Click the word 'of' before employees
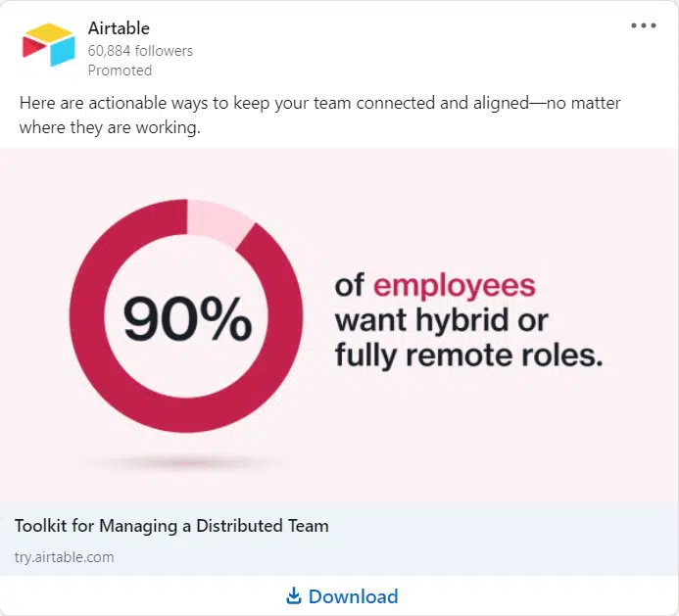Image resolution: width=679 pixels, height=616 pixels. coord(349,285)
